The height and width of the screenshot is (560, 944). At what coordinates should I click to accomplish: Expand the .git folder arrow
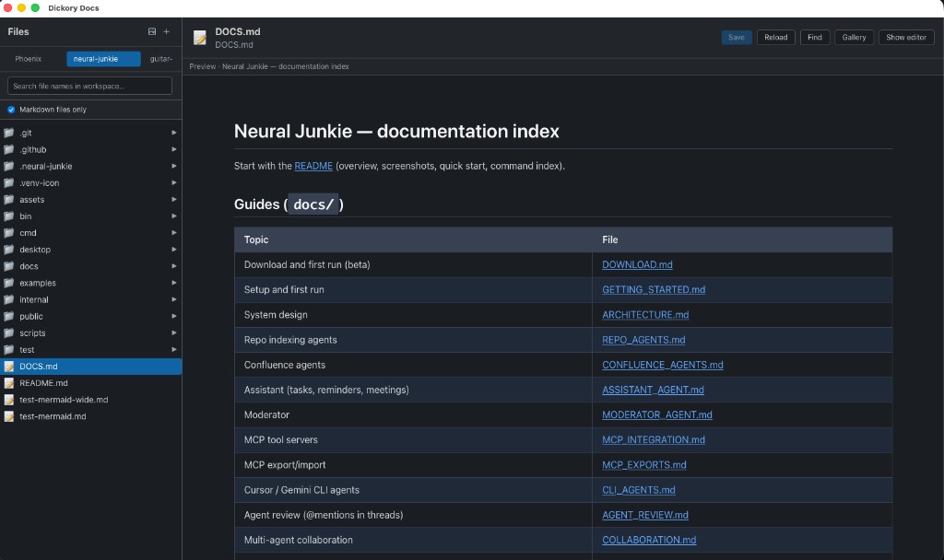174,133
